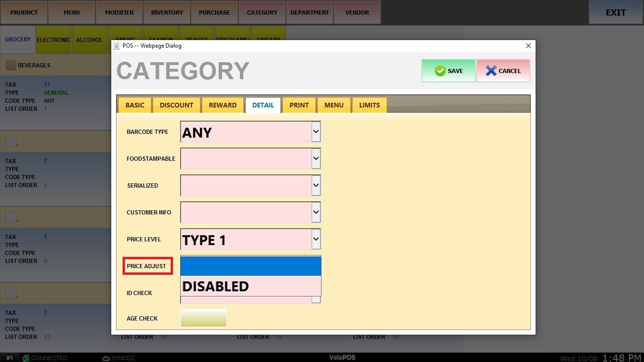
Task: Open the Inventory section in top bar
Action: coord(167,13)
